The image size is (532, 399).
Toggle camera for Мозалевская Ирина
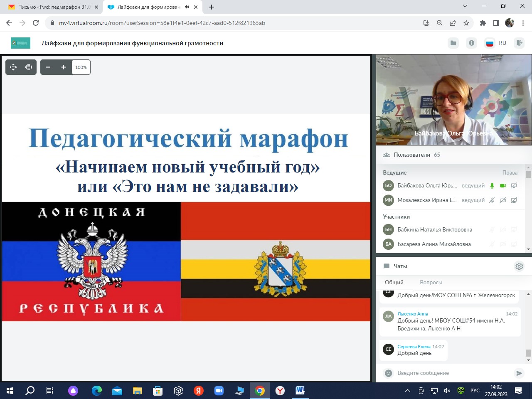point(503,200)
